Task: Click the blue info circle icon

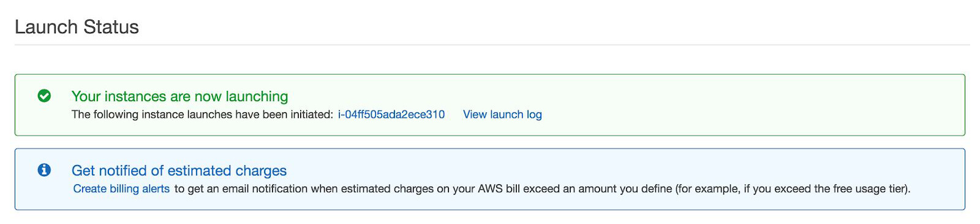Action: (44, 170)
